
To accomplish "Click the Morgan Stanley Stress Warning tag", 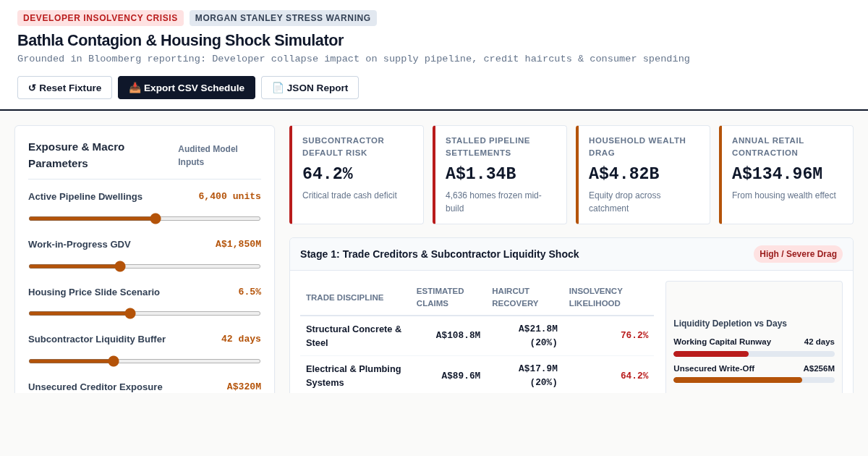I will coord(283,18).
